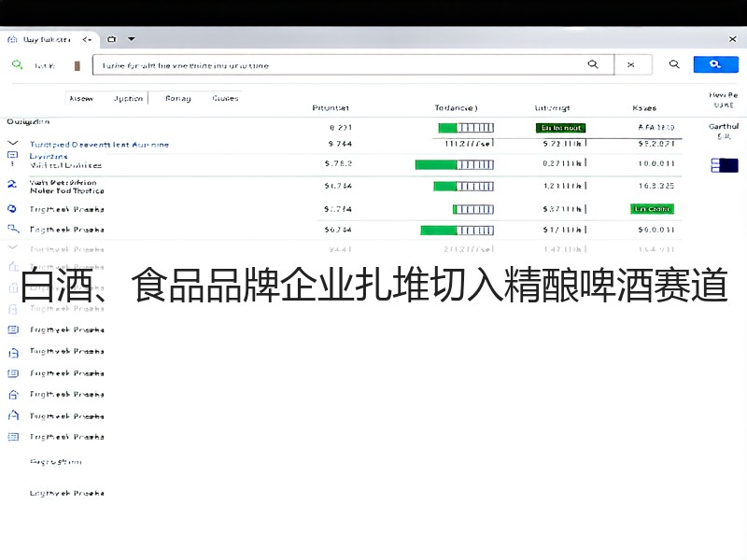Click the home icon in the browser tab
This screenshot has height=560, width=747.
point(12,39)
